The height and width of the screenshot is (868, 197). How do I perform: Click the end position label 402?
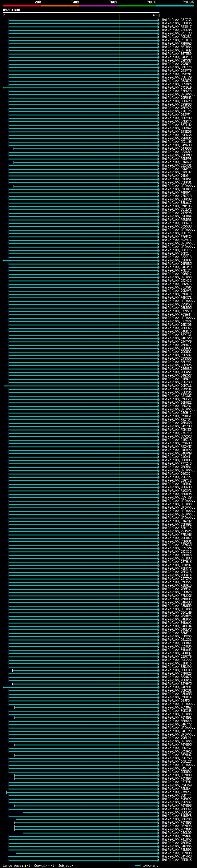click(x=155, y=15)
